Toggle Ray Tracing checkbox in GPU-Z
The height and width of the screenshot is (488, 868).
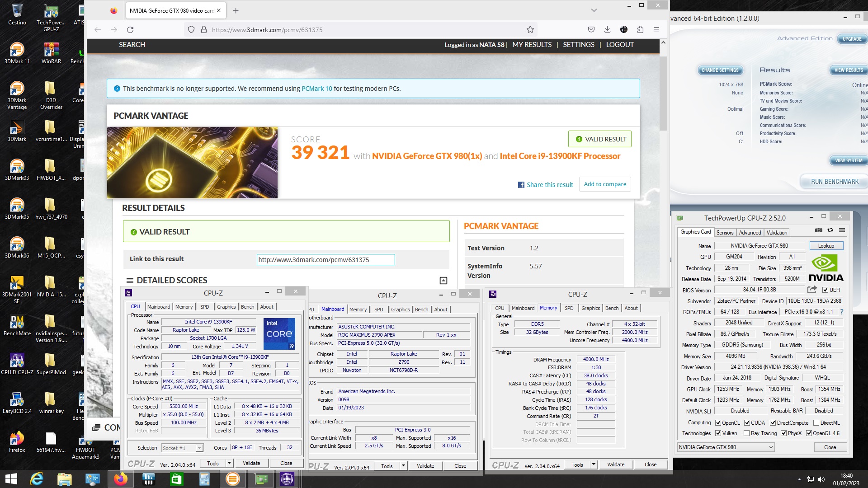tap(746, 433)
